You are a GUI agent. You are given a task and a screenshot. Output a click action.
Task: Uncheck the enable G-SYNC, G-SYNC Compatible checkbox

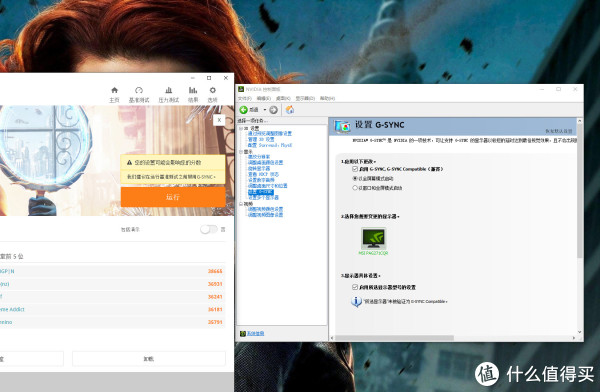click(x=355, y=169)
